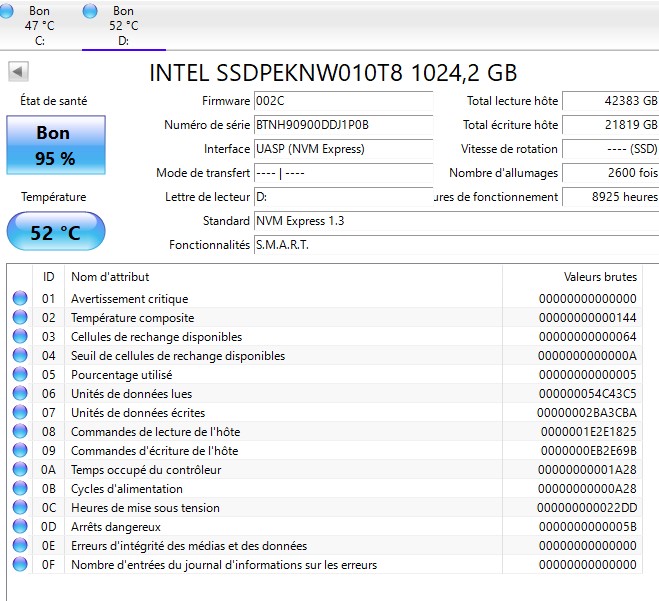Select Nombre d'entrées du journal d'informations attribute

pyautogui.click(x=224, y=565)
